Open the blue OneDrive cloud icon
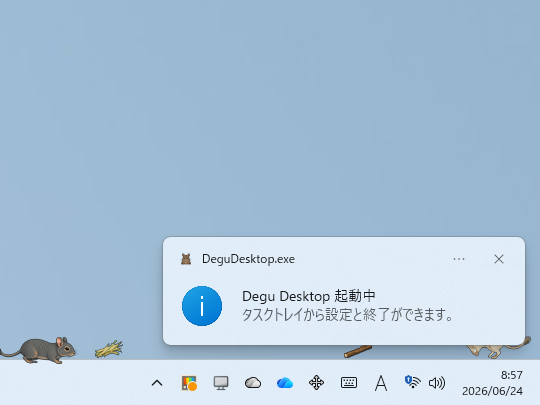This screenshot has height=405, width=540. [285, 383]
